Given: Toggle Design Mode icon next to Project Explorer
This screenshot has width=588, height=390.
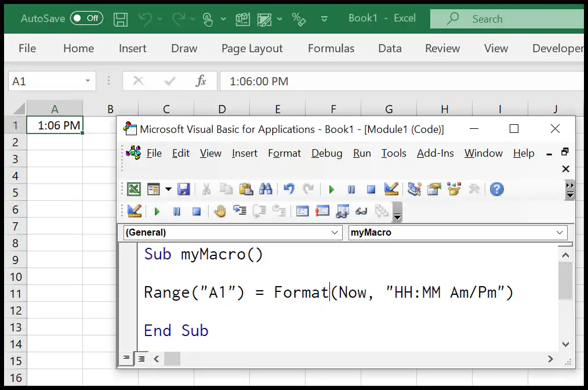Looking at the screenshot, I should pos(391,189).
